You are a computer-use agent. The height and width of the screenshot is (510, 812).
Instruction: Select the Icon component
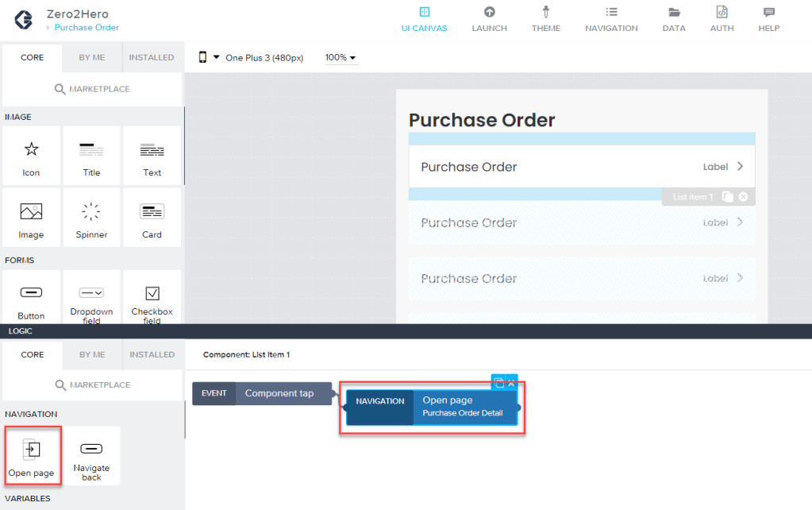tap(32, 156)
